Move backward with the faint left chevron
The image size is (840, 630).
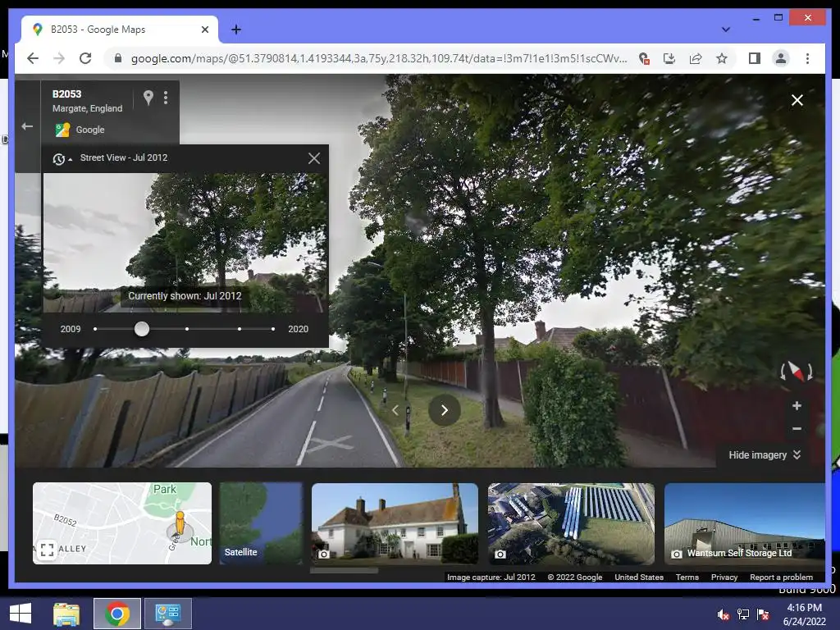coord(395,410)
